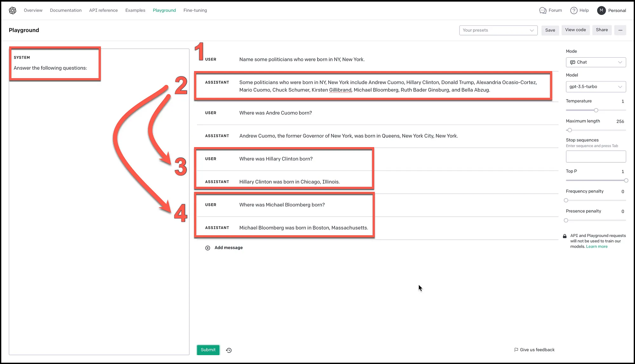
Task: Open the Documentation tab
Action: pos(66,10)
